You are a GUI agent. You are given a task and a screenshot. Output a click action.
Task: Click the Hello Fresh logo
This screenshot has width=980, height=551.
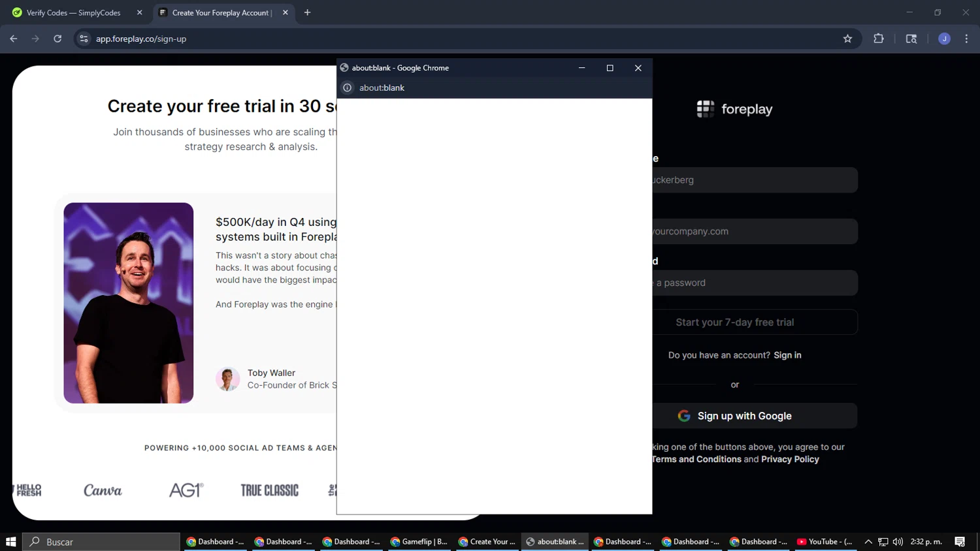click(28, 490)
